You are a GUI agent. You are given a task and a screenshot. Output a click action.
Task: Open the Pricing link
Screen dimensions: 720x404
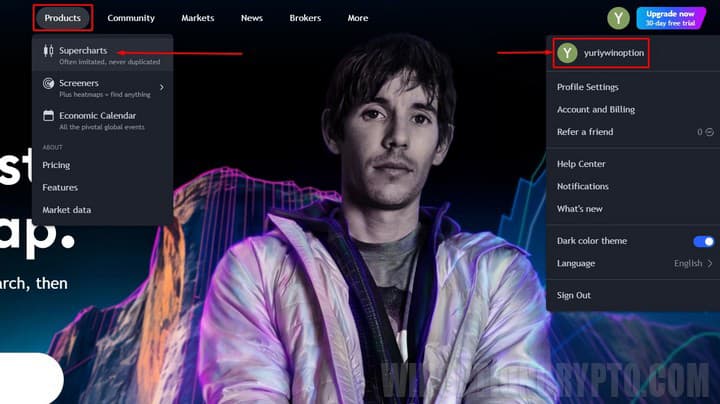pos(56,165)
